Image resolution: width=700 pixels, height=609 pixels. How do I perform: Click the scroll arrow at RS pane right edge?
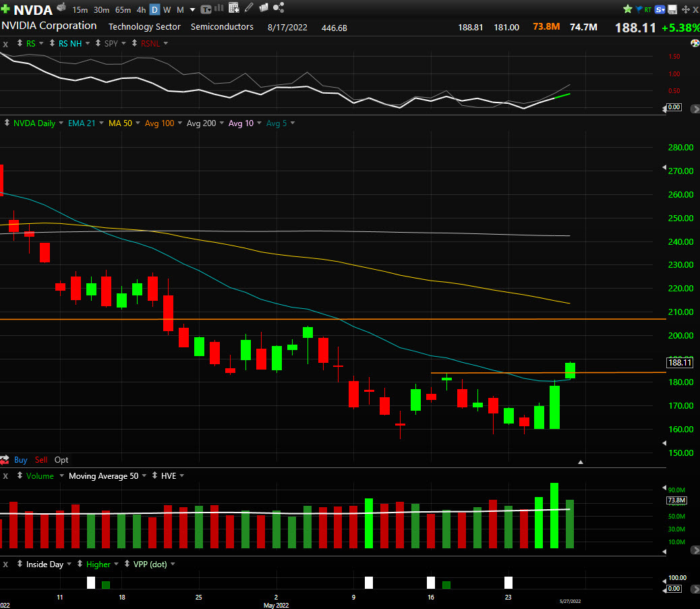pos(695,109)
